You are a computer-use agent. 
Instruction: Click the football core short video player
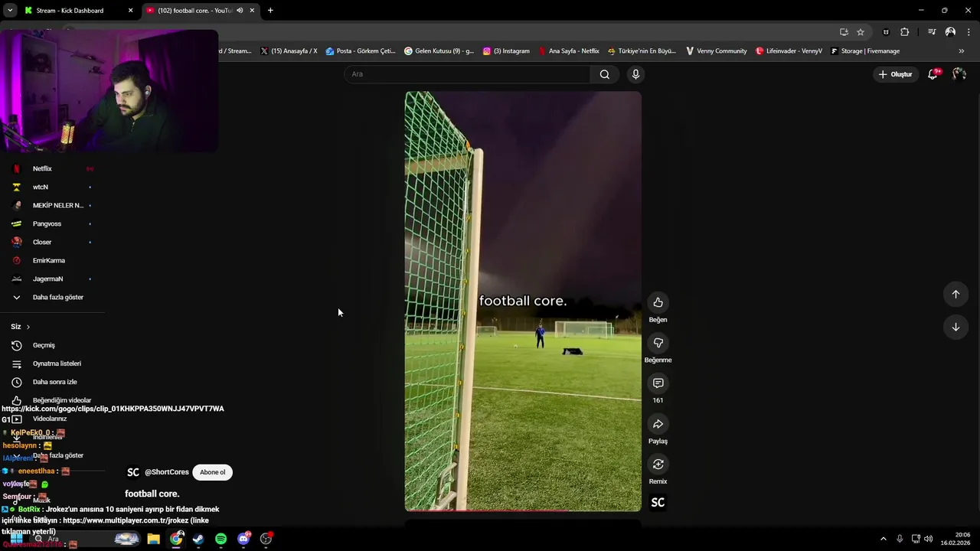point(523,302)
